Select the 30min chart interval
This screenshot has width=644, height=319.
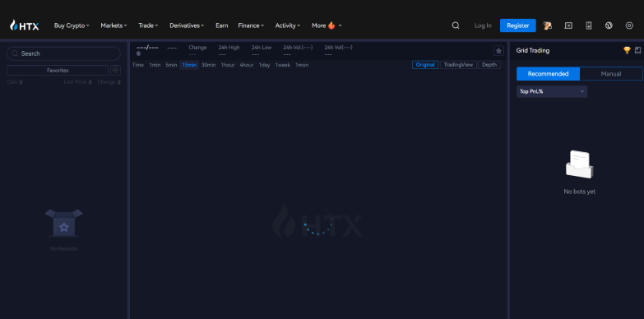pyautogui.click(x=209, y=65)
